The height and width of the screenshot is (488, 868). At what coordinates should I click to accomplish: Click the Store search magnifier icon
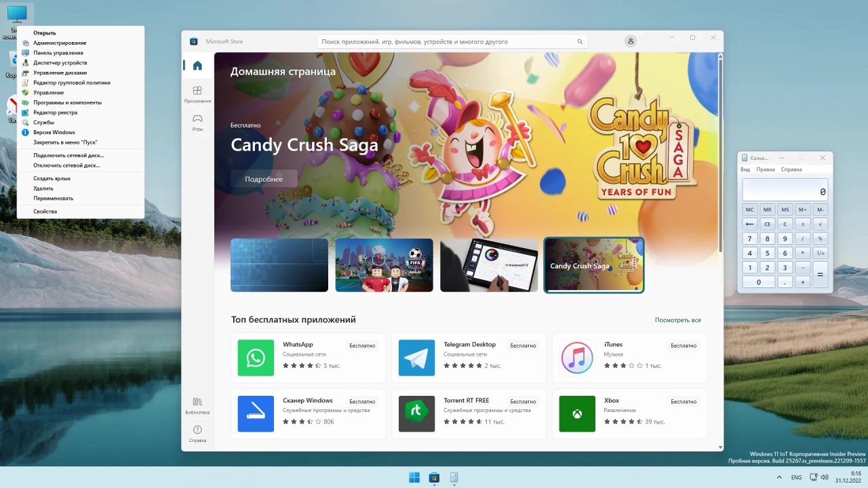click(580, 41)
